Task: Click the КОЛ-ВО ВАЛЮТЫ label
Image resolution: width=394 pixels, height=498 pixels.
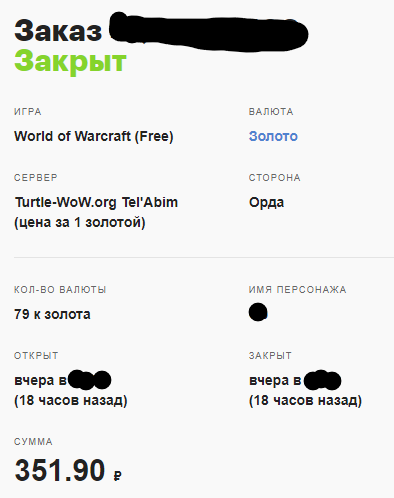Action: pos(60,289)
